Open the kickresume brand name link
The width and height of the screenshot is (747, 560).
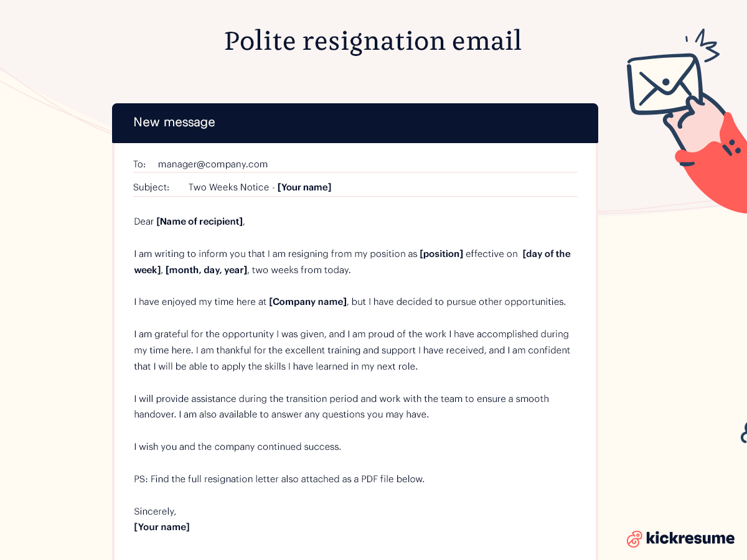point(690,538)
